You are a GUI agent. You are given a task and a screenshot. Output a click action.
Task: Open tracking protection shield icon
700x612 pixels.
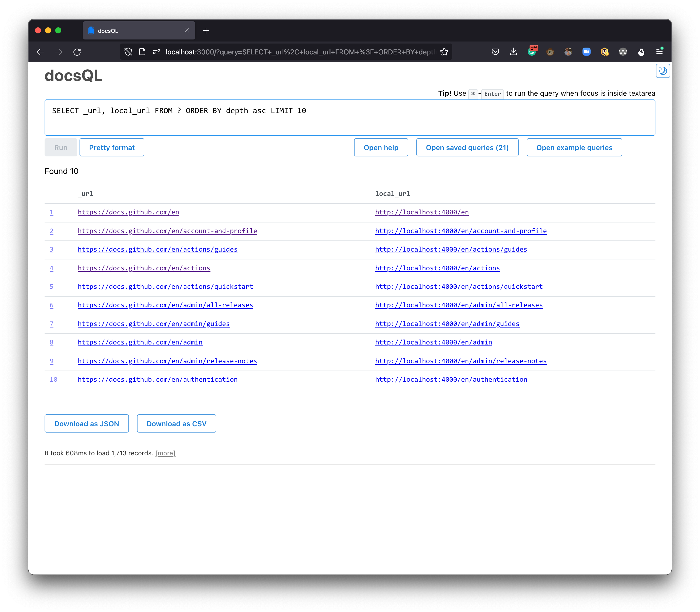(128, 52)
